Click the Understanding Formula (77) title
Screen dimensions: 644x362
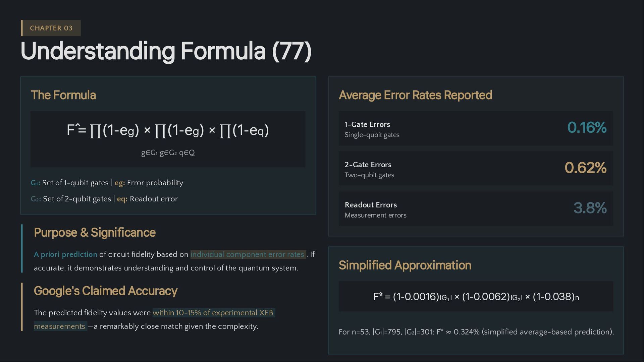(166, 51)
